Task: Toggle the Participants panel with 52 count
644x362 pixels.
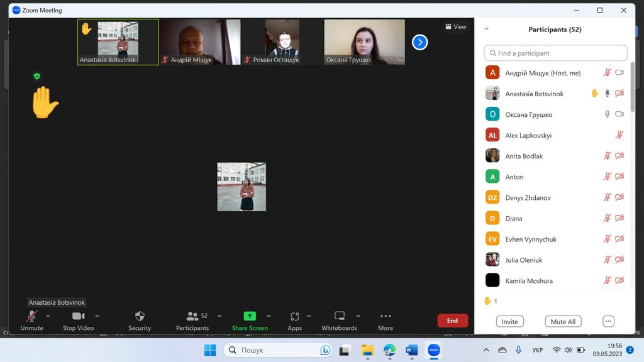Action: tap(192, 320)
